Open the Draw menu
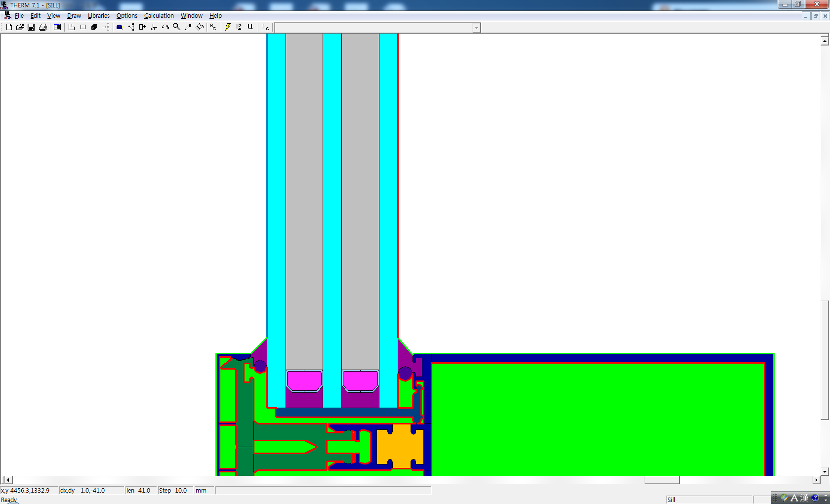830x504 pixels. pyautogui.click(x=74, y=16)
